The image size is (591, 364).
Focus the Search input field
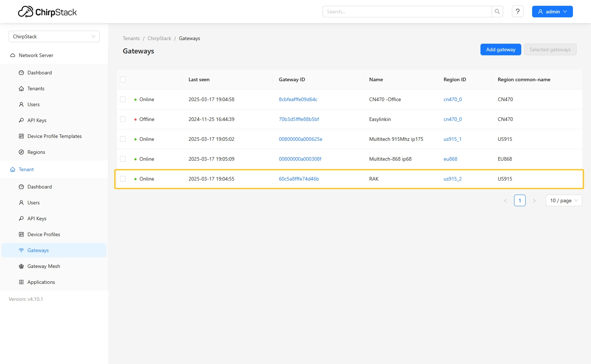[407, 12]
